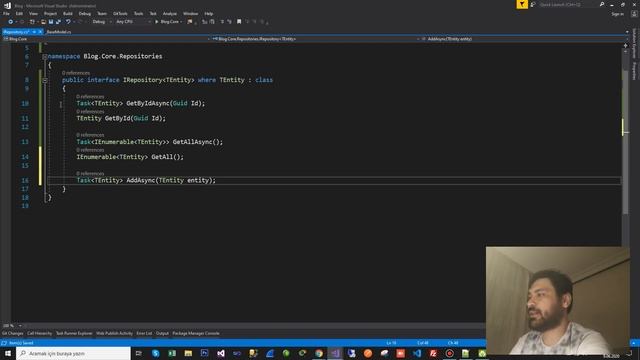
Task: Switch to the BaseModel.cs tab
Action: coord(59,32)
